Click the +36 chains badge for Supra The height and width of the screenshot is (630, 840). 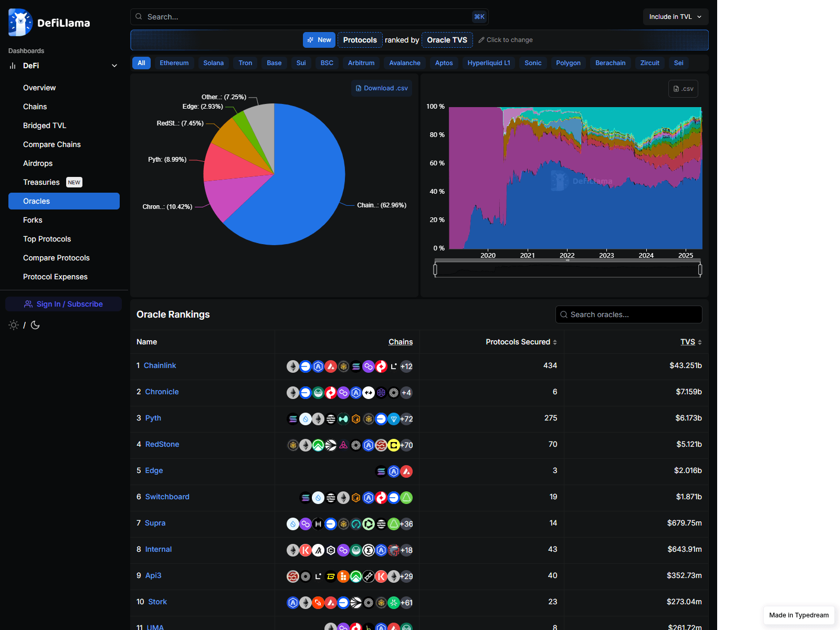coord(406,524)
